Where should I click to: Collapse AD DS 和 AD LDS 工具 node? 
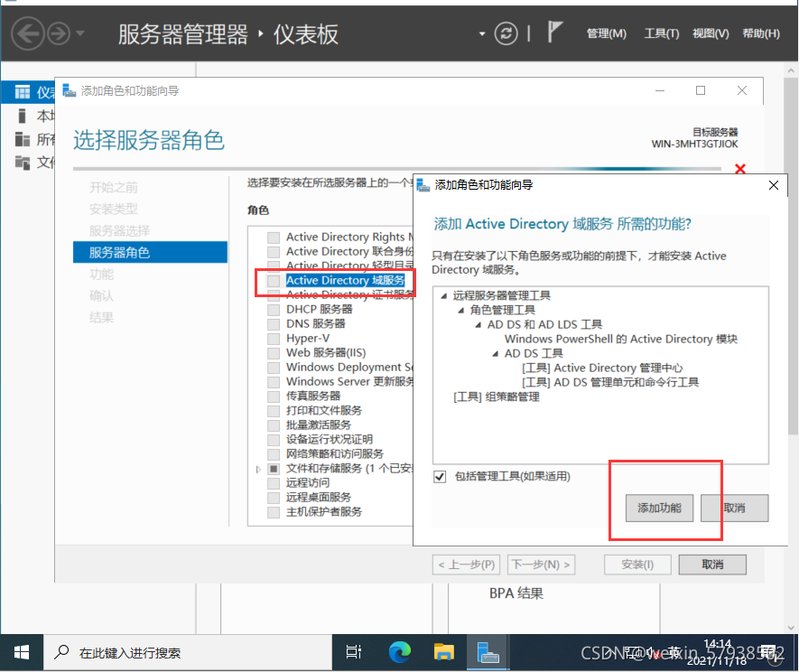(x=478, y=325)
